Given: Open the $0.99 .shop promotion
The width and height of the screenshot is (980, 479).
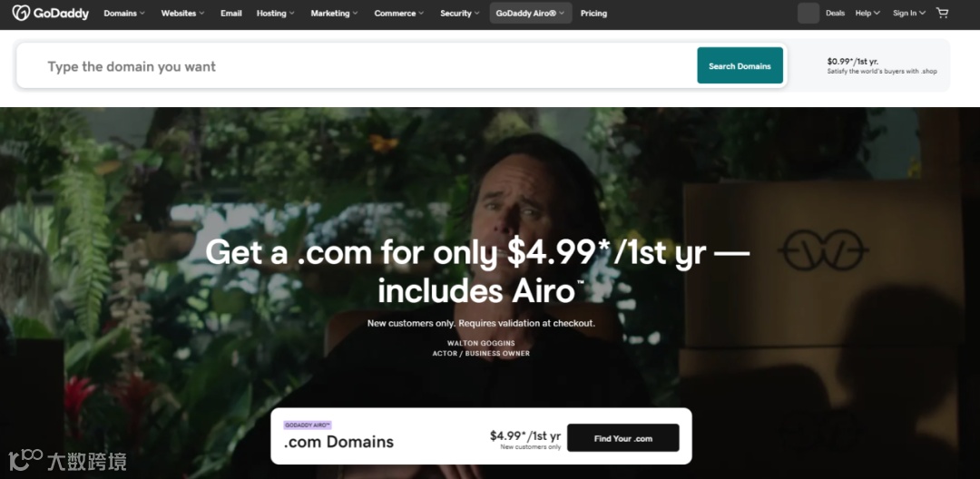Looking at the screenshot, I should 881,65.
